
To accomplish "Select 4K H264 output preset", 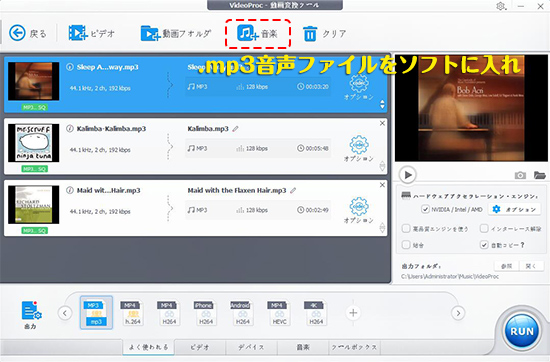I will point(316,313).
